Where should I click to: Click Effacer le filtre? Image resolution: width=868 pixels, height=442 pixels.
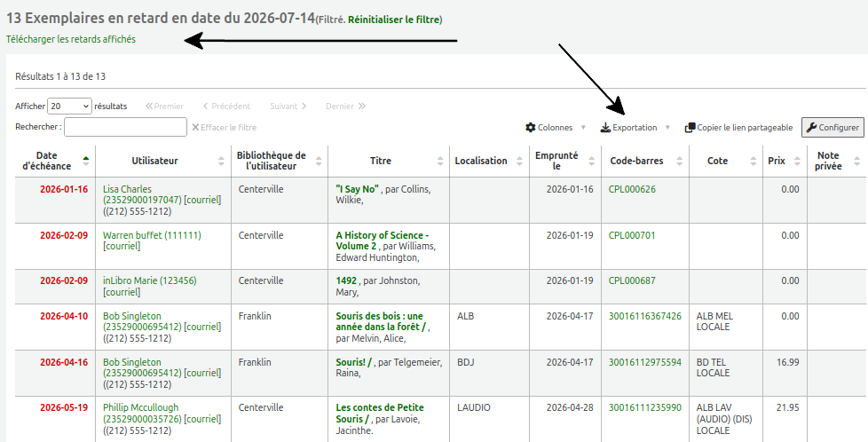225,128
